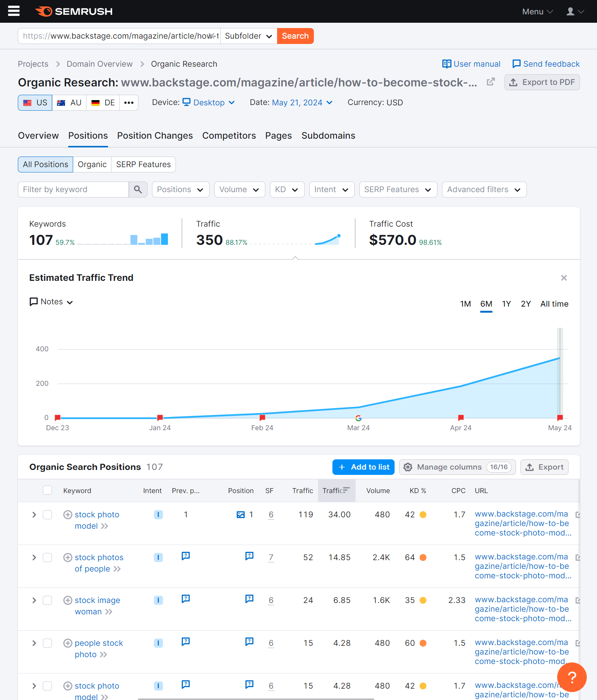Open more country databases (three dots)
The image size is (597, 700).
point(129,103)
